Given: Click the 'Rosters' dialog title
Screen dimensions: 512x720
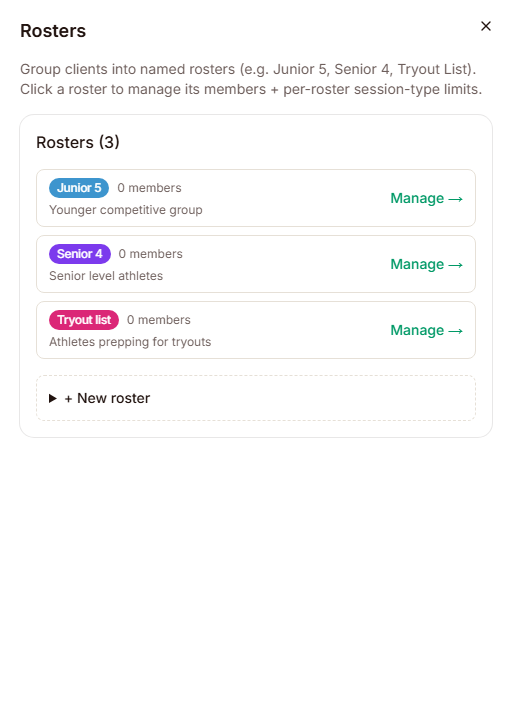Looking at the screenshot, I should pyautogui.click(x=53, y=31).
